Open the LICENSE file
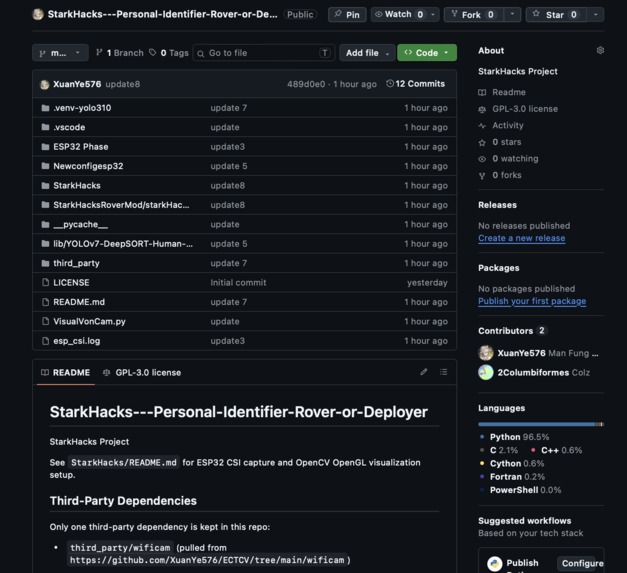The height and width of the screenshot is (573, 627). tap(71, 283)
